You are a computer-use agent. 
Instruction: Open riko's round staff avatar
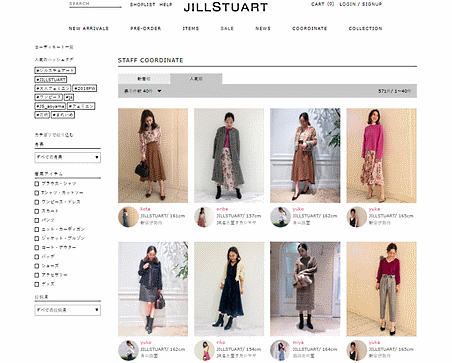[x=204, y=350]
